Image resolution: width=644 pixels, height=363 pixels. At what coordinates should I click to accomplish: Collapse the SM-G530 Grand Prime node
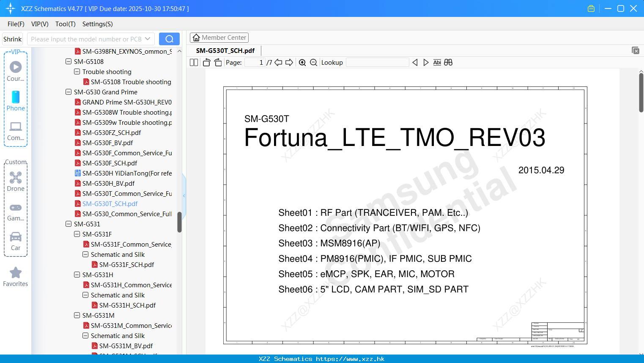tap(69, 92)
